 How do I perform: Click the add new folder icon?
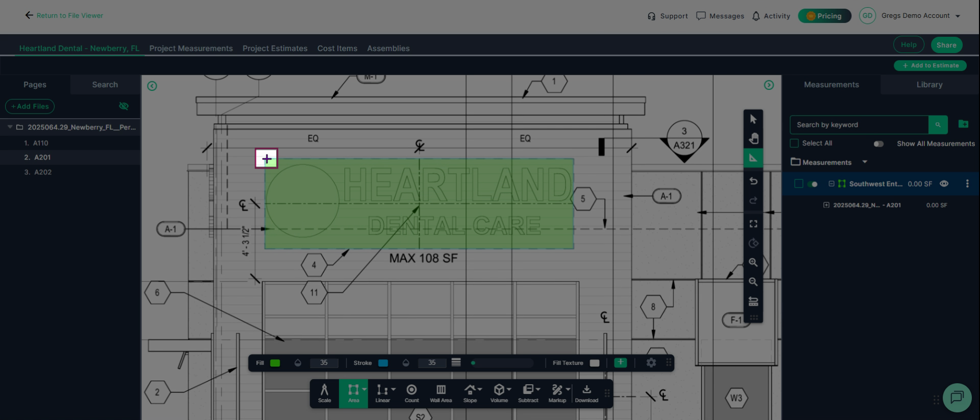coord(963,124)
